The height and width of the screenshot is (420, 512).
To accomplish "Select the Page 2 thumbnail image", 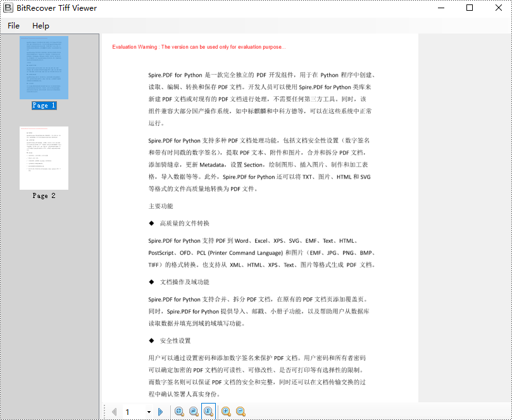I will coord(44,158).
